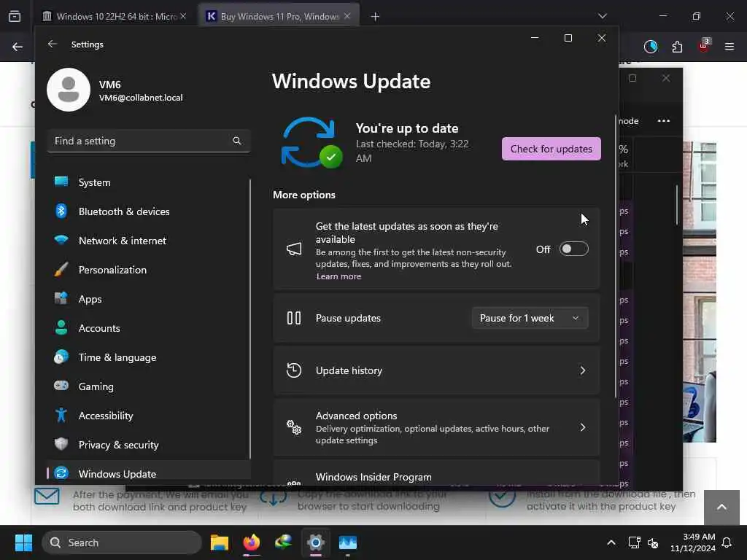
Task: Open the Firefox hamburger application menu
Action: [x=729, y=47]
